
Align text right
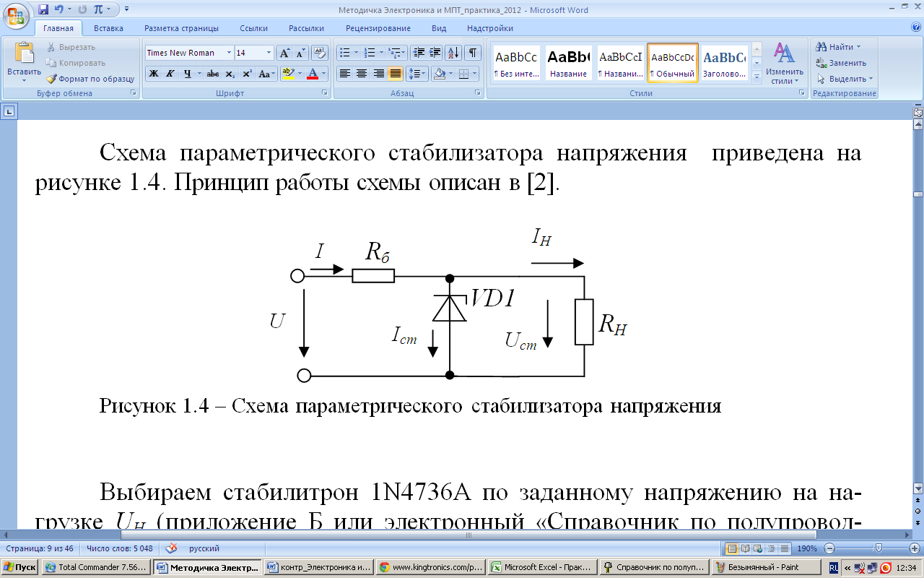[378, 74]
